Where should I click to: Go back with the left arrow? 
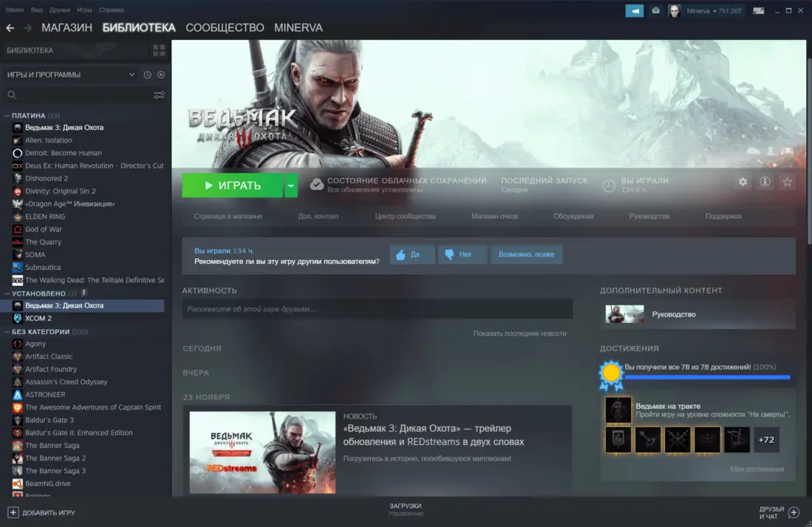(10, 28)
